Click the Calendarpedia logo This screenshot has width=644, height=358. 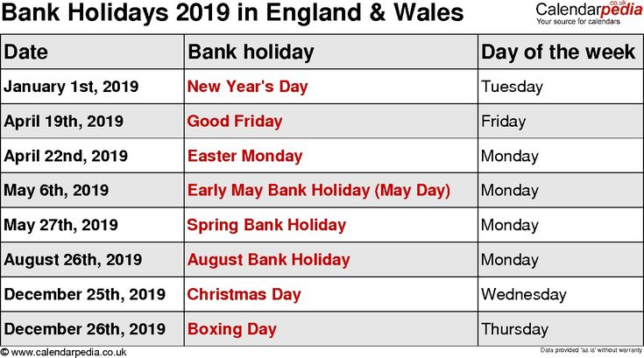(x=585, y=11)
